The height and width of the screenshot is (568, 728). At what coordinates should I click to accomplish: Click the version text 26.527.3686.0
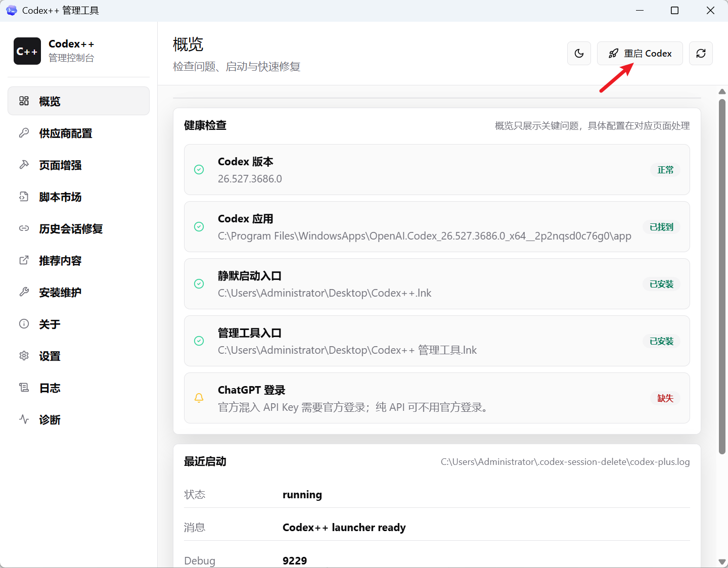coord(250,179)
